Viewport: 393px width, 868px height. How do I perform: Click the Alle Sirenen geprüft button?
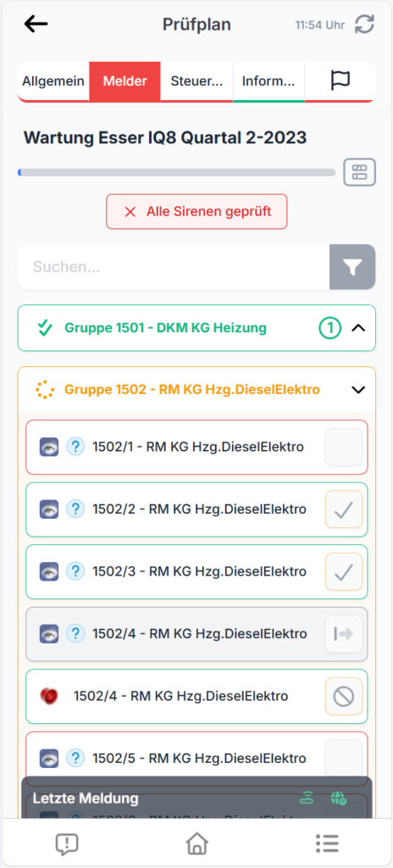197,211
